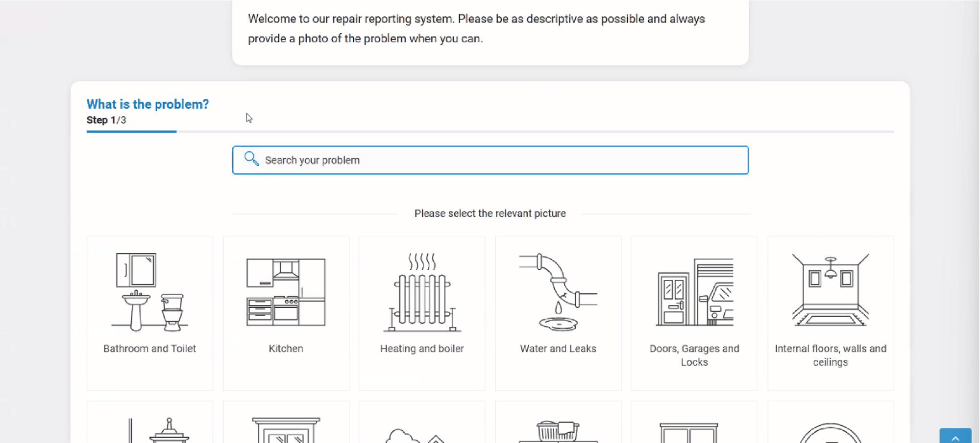Click the 'What is the problem?' heading
Image resolution: width=980 pixels, height=443 pixels.
pos(147,104)
